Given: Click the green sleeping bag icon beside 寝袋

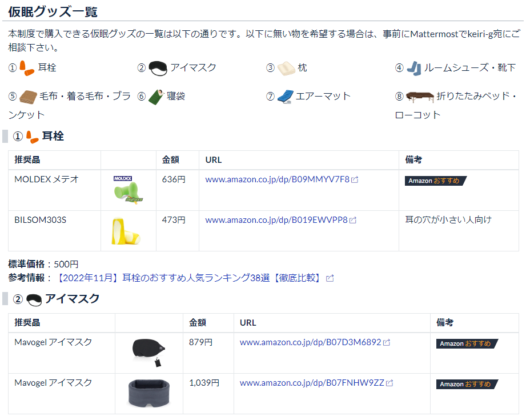Looking at the screenshot, I should [156, 97].
